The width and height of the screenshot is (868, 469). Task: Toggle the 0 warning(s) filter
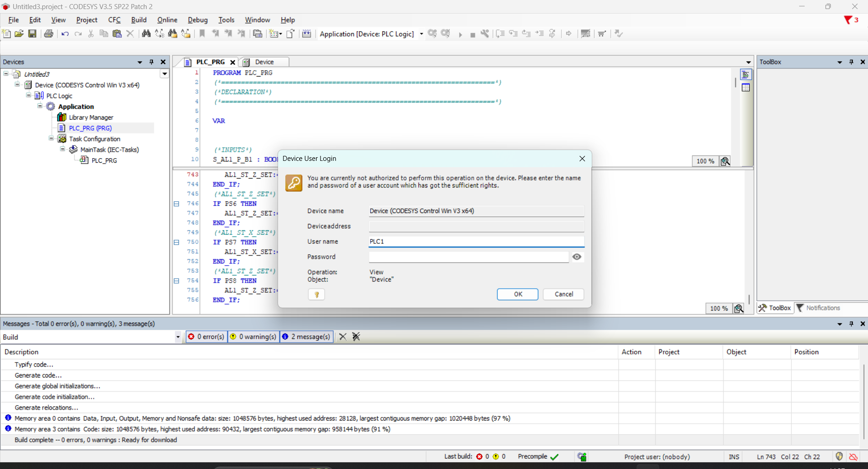pos(254,337)
